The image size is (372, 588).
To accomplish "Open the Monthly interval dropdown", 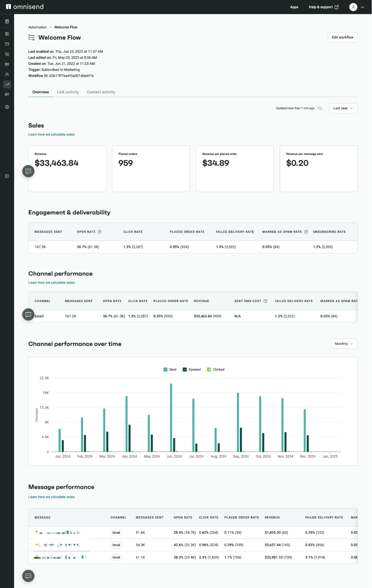I will (344, 344).
